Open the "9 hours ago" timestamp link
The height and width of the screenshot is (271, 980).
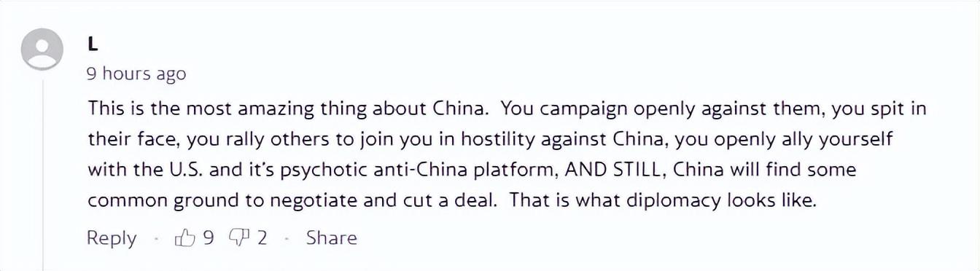pos(136,74)
